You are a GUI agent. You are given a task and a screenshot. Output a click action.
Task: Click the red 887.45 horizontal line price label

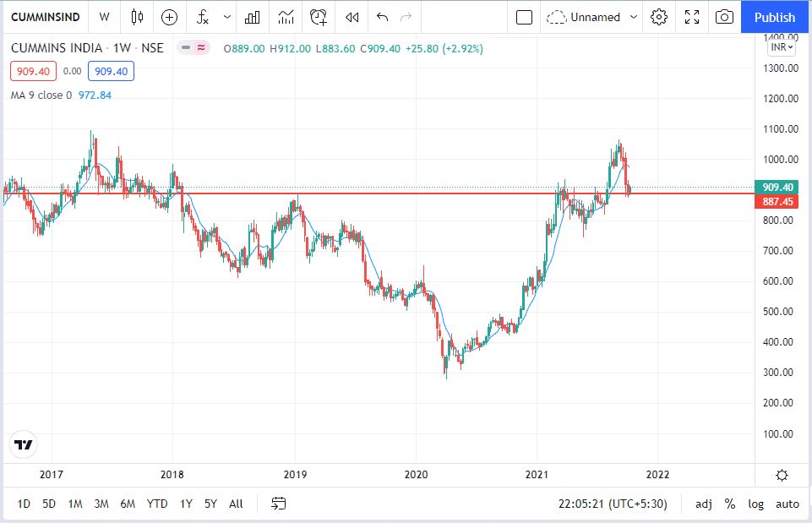(777, 202)
